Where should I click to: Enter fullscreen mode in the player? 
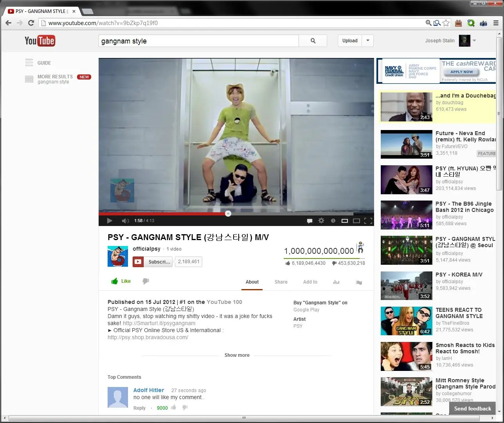point(368,221)
